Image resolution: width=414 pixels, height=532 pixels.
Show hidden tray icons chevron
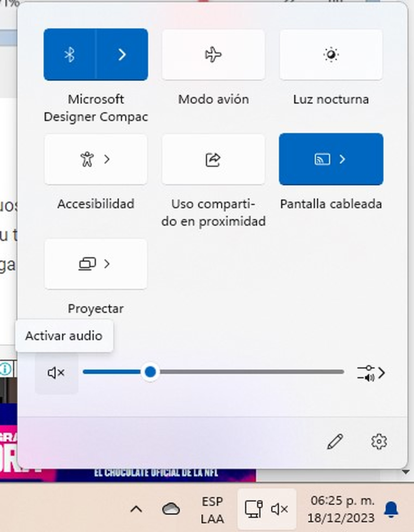(136, 509)
